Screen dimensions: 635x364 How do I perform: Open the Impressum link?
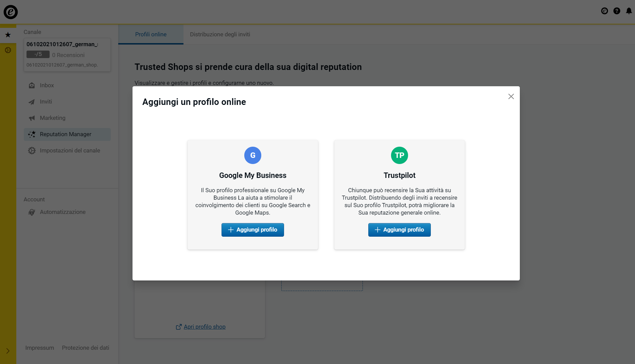(x=39, y=348)
